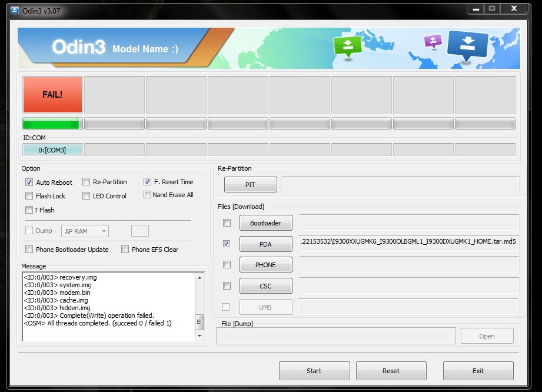Click the 0:[COM3] port indicator
Screen dimensions: 542x392
point(52,150)
